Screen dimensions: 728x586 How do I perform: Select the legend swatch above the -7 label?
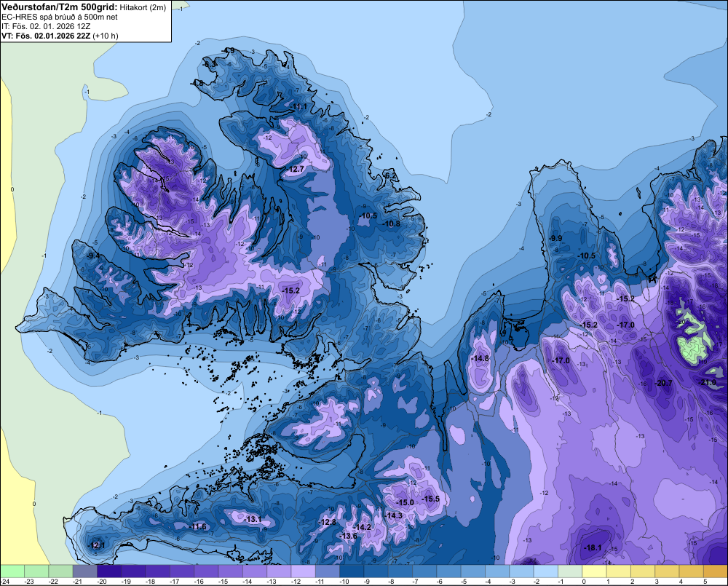pos(425,571)
